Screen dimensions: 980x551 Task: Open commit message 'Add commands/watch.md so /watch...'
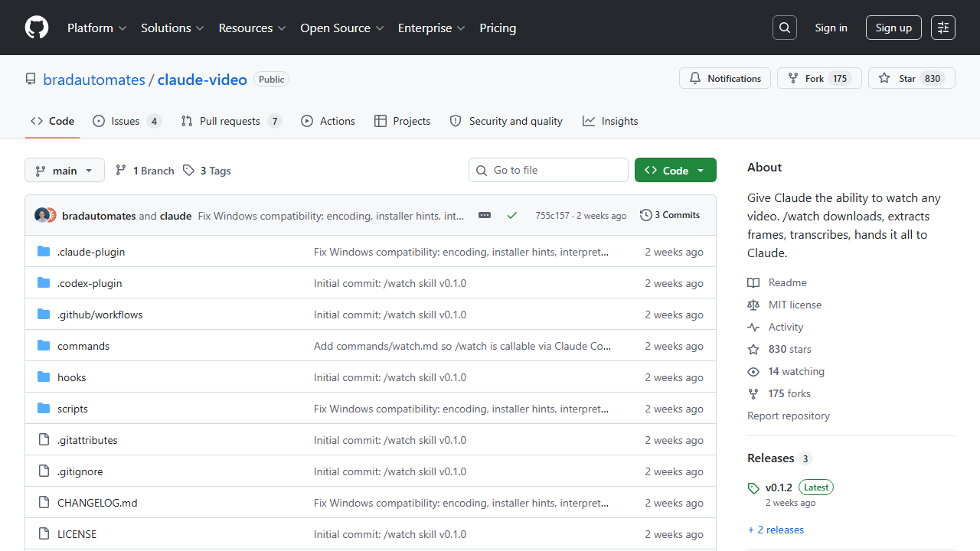pyautogui.click(x=462, y=346)
